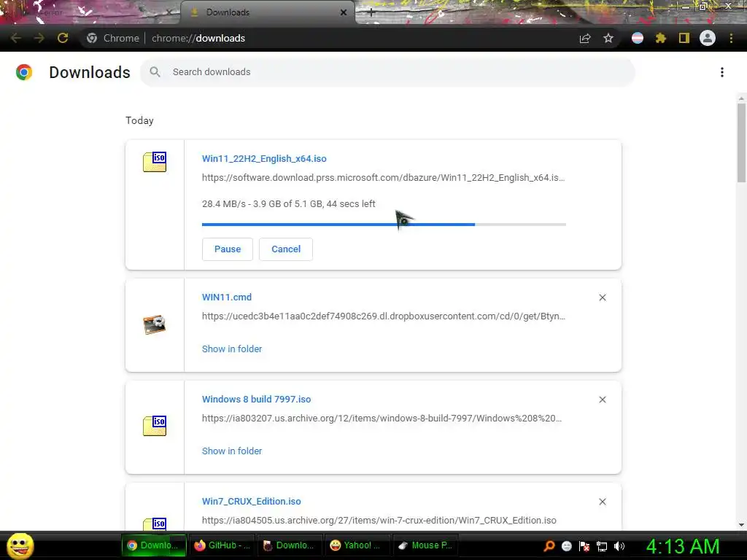Click the magnifier in Search downloads
This screenshot has width=747, height=560.
(155, 72)
